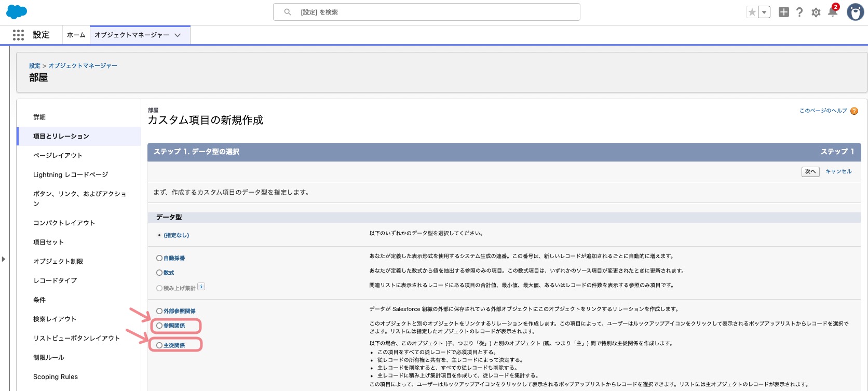This screenshot has height=391, width=868.
Task: Click the キャンセル link
Action: [838, 171]
